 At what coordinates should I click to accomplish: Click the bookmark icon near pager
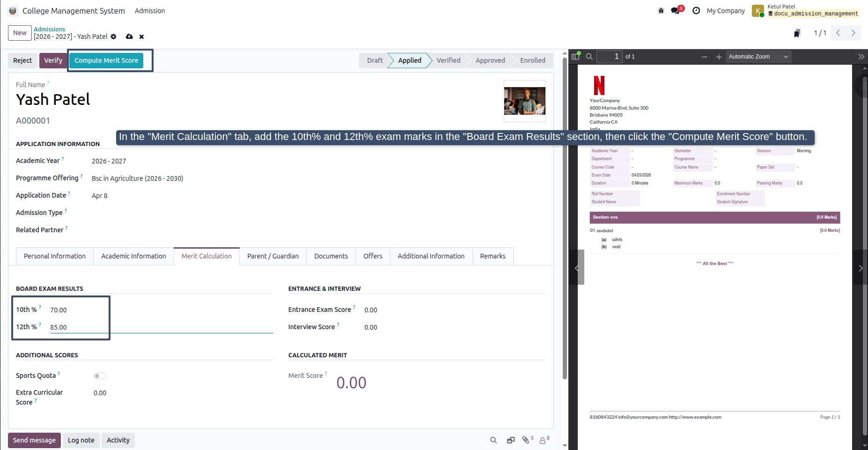[797, 33]
